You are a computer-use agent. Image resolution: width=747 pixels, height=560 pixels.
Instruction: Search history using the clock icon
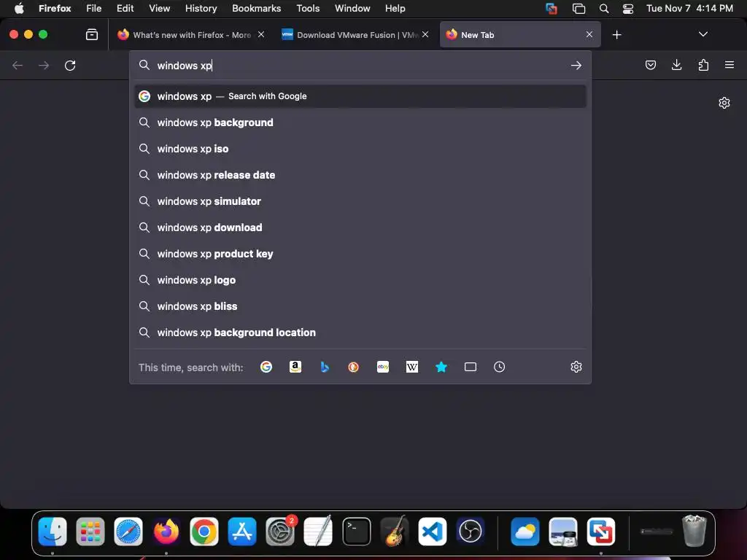(499, 367)
